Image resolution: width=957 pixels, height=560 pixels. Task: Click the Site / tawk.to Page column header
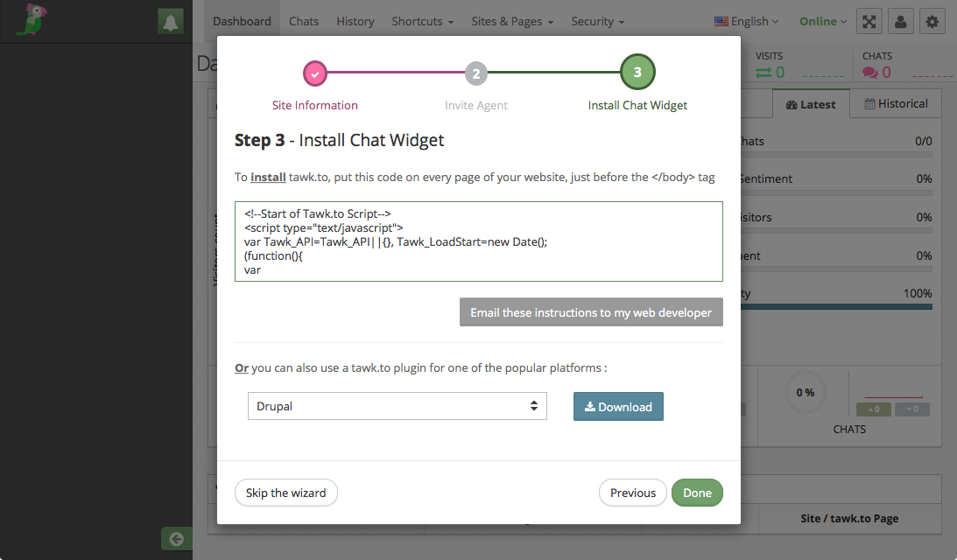pos(849,519)
